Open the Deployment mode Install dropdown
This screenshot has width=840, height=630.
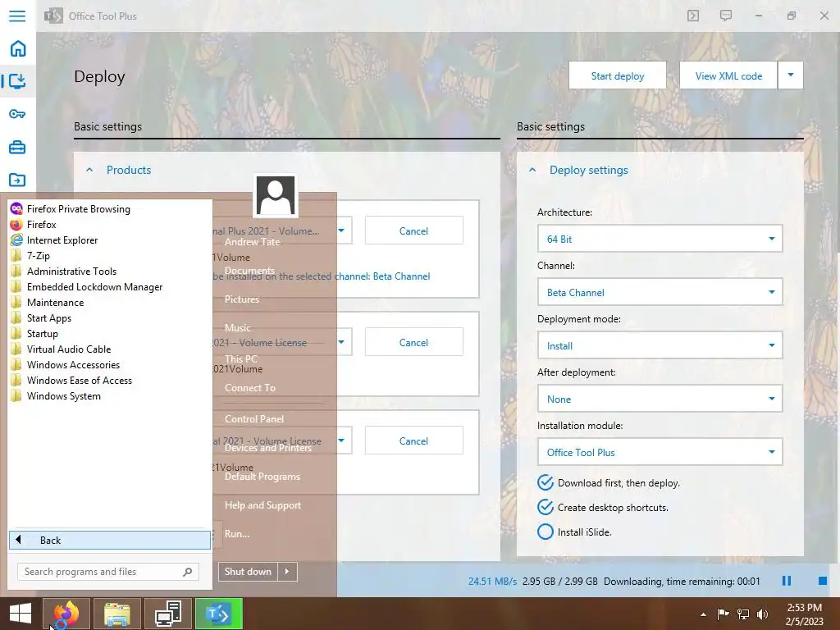point(660,345)
